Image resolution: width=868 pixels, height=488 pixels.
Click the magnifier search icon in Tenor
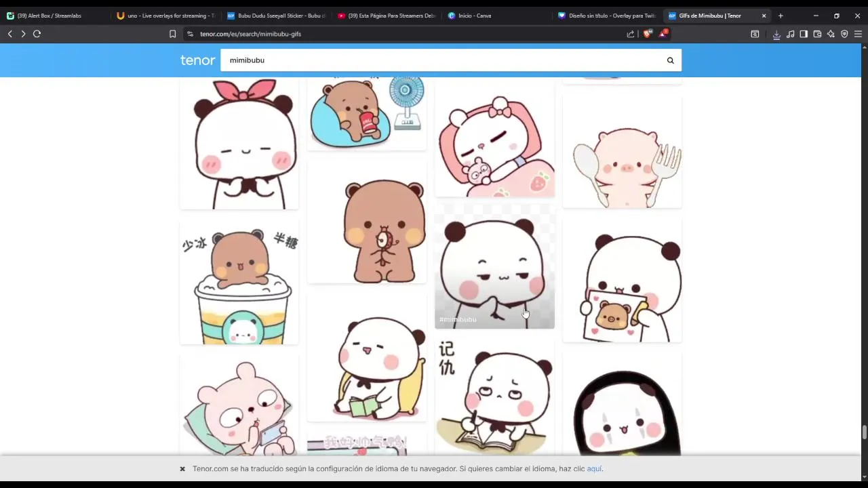point(670,60)
